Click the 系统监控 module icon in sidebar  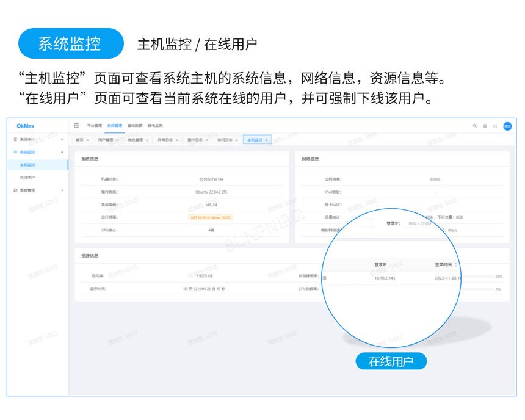(x=15, y=151)
